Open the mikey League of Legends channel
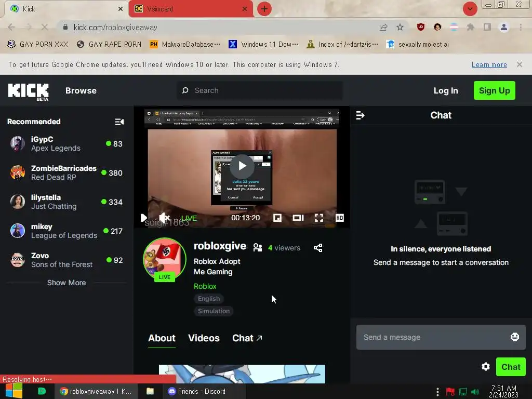This screenshot has width=532, height=399. click(x=66, y=231)
